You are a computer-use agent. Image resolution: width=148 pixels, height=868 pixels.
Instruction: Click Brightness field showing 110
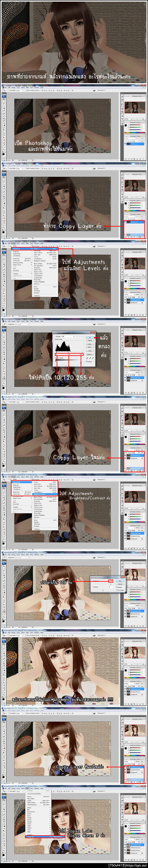coord(111,581)
